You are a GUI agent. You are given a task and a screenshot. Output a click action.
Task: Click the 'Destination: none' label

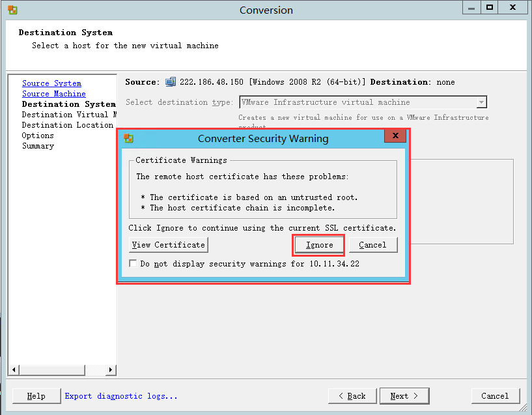coord(412,82)
